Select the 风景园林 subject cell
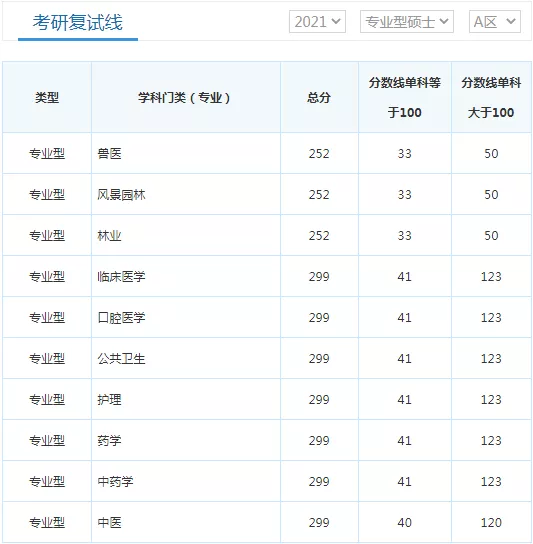Image resolution: width=533 pixels, height=544 pixels. click(x=186, y=194)
